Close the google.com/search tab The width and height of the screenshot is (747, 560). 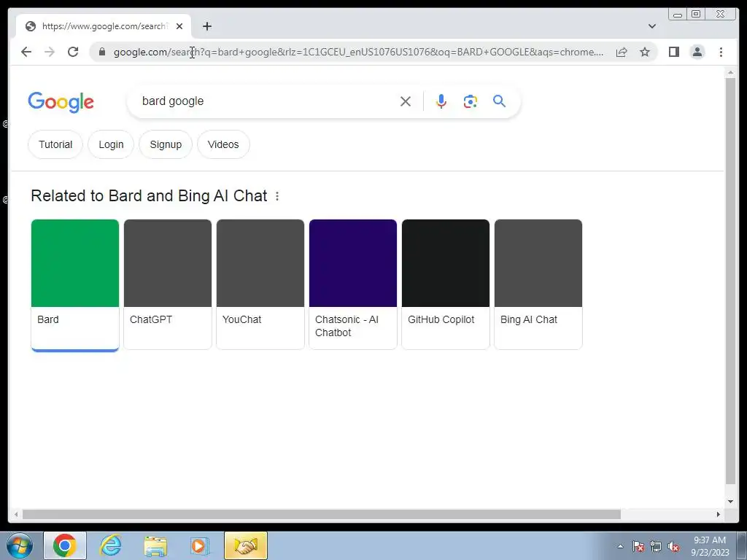pos(179,26)
